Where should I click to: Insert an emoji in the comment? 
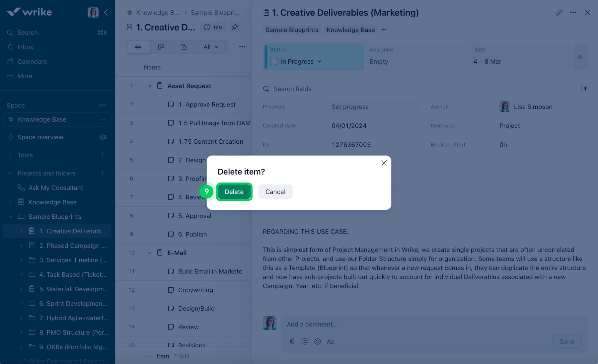tap(318, 341)
